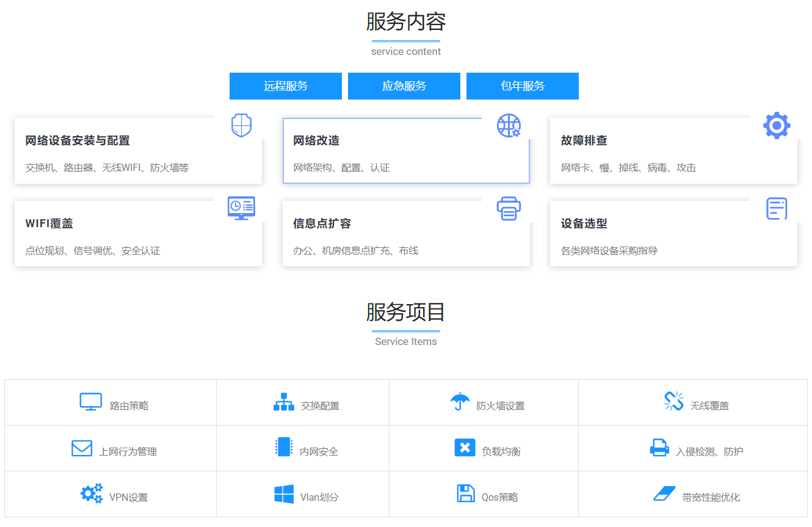812x527 pixels.
Task: Click the gears icon beside VPN设置
Action: coord(92,493)
